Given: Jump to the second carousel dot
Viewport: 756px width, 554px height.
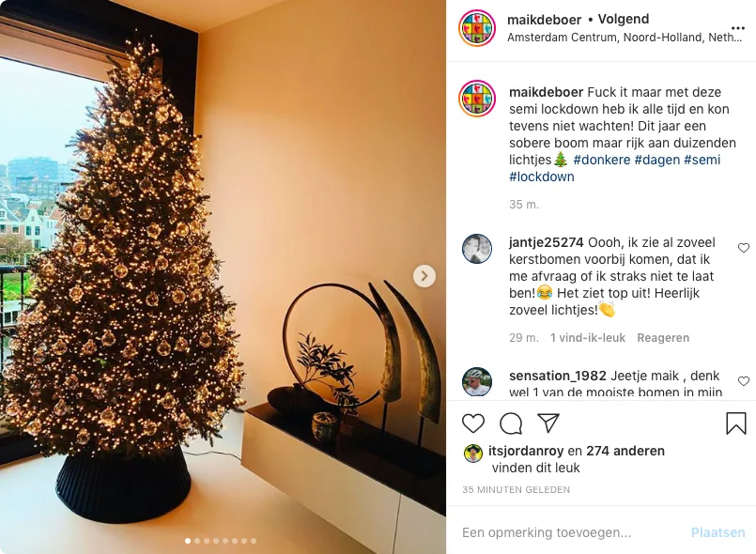Looking at the screenshot, I should coord(197,541).
